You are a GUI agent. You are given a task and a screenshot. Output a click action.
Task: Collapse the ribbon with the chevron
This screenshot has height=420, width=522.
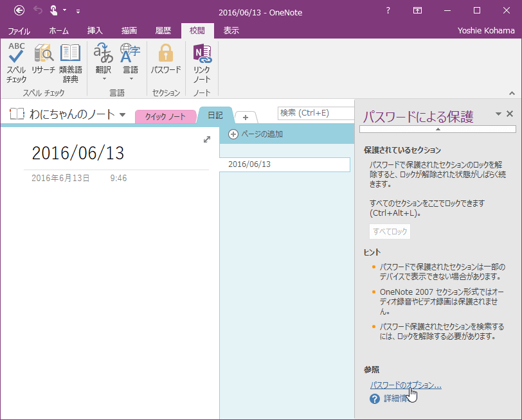(512, 94)
